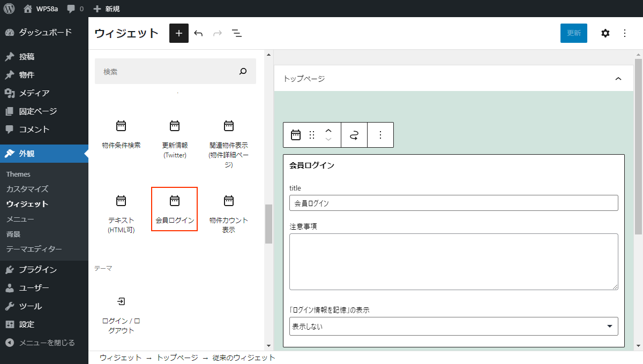Collapse the トップページ widget area
This screenshot has height=364, width=643.
pyautogui.click(x=618, y=79)
